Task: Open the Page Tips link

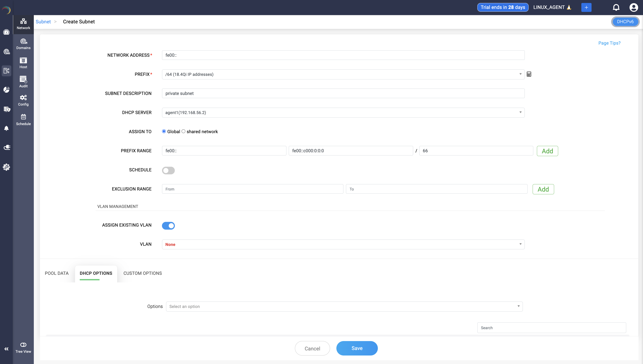Action: click(609, 43)
